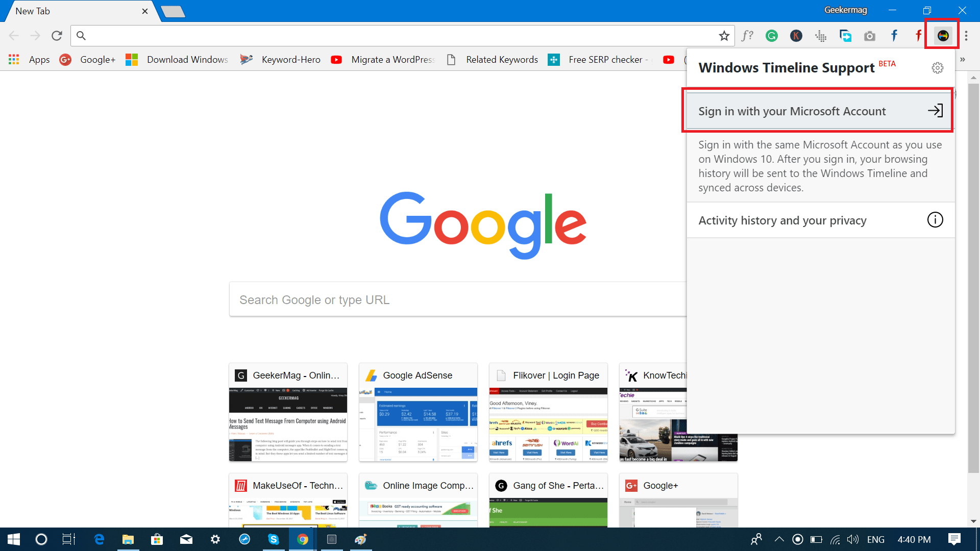The image size is (980, 551).
Task: Open the Keywords Everywhere 'K' extension
Action: (796, 36)
